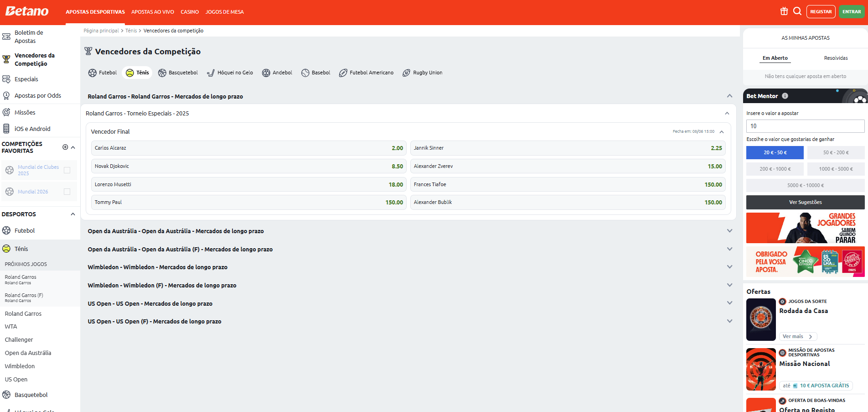This screenshot has width=868, height=412.
Task: Collapse the Vencedor Final market
Action: point(722,132)
